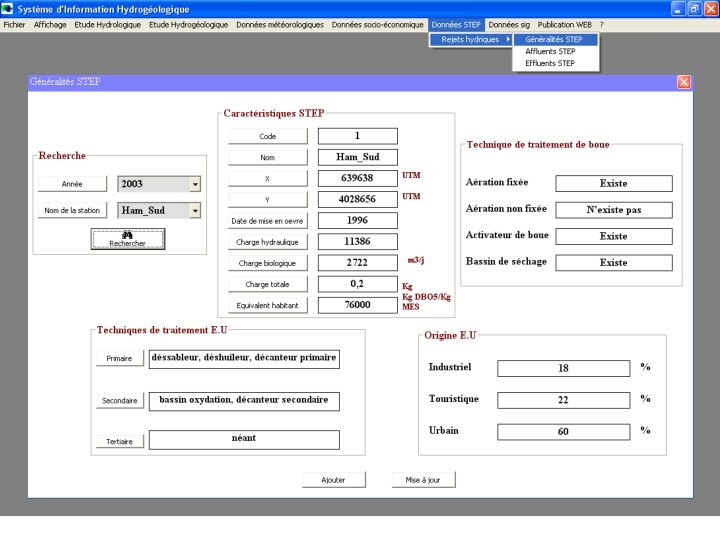Click the date field showing 1996
The width and height of the screenshot is (720, 540).
(358, 220)
